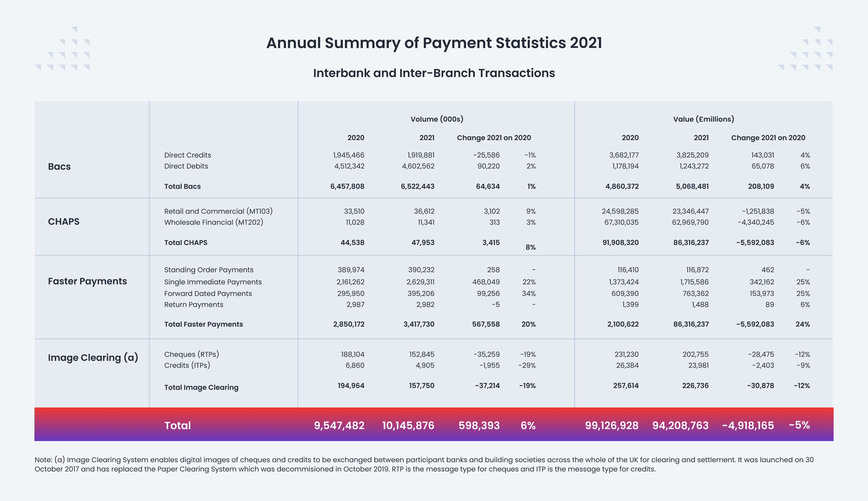The image size is (868, 501).
Task: Click Wholesale Financial (MT202) row label
Action: (214, 222)
